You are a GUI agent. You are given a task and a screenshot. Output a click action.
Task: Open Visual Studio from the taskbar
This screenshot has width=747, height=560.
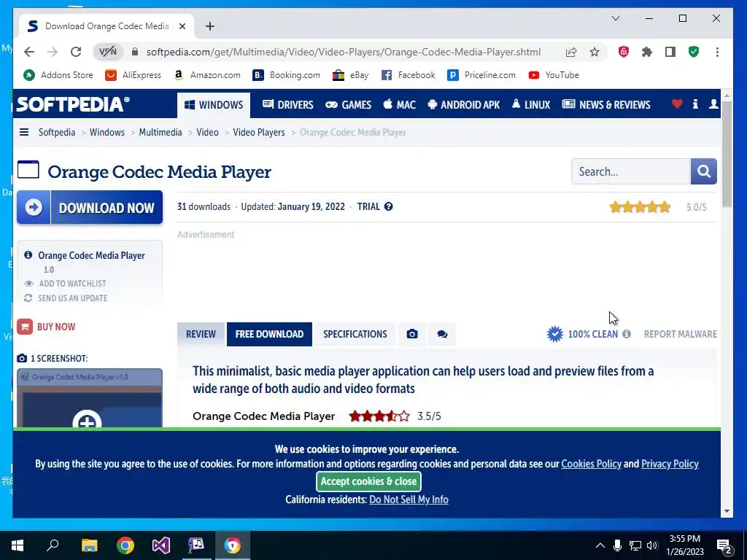161,545
